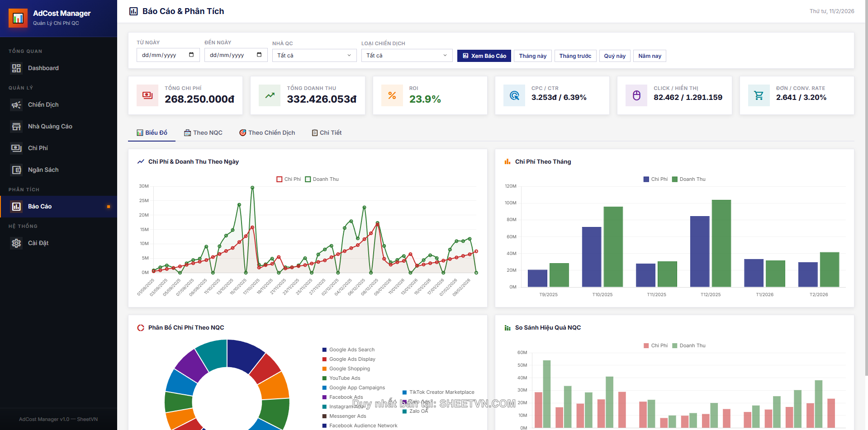Click the YouTube Ads color swatch
Image resolution: width=868 pixels, height=430 pixels.
(x=324, y=378)
